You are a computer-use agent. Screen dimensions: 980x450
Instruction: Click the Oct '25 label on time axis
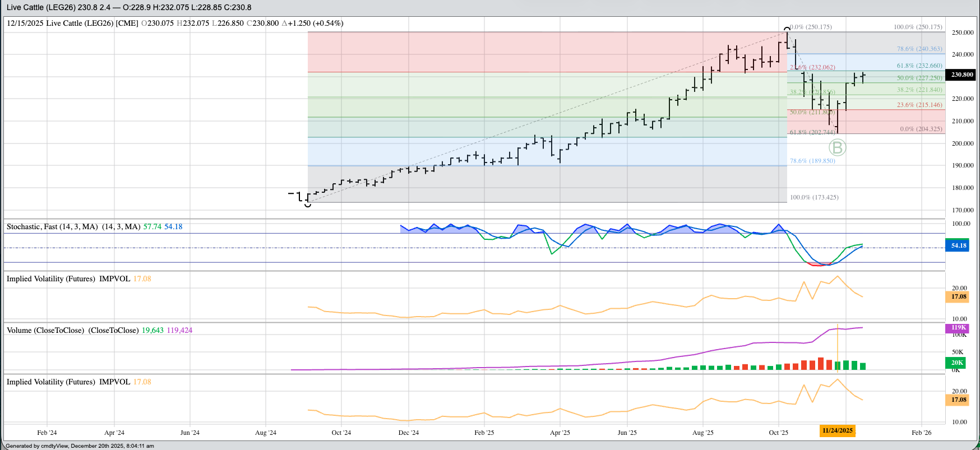pos(778,433)
